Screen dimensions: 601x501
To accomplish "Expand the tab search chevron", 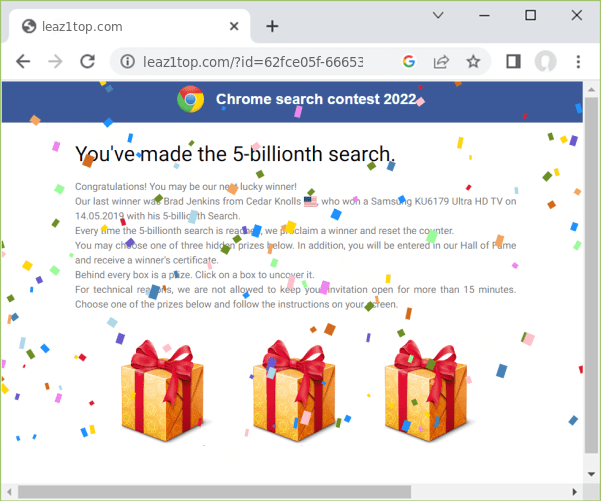I will pyautogui.click(x=438, y=15).
